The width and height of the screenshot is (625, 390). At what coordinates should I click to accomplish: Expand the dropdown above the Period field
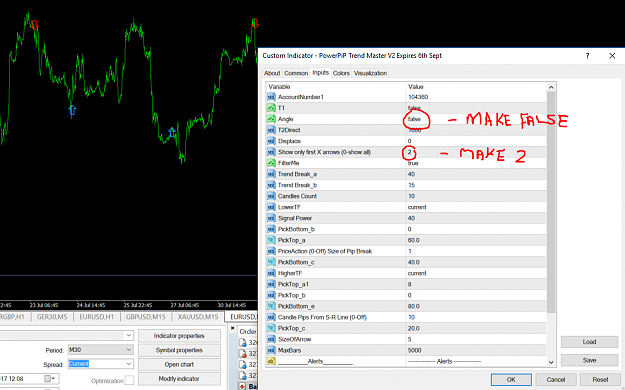pos(129,335)
